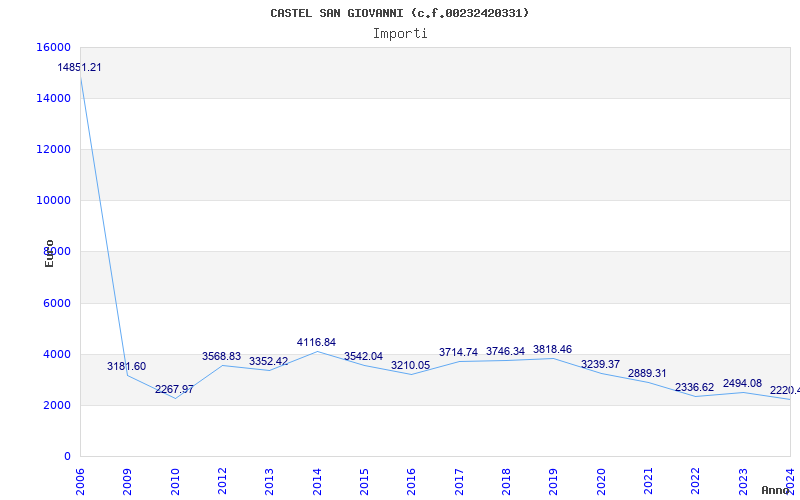Image resolution: width=800 pixels, height=500 pixels.
Task: Select the peak 4116.84 label
Action: [x=316, y=342]
